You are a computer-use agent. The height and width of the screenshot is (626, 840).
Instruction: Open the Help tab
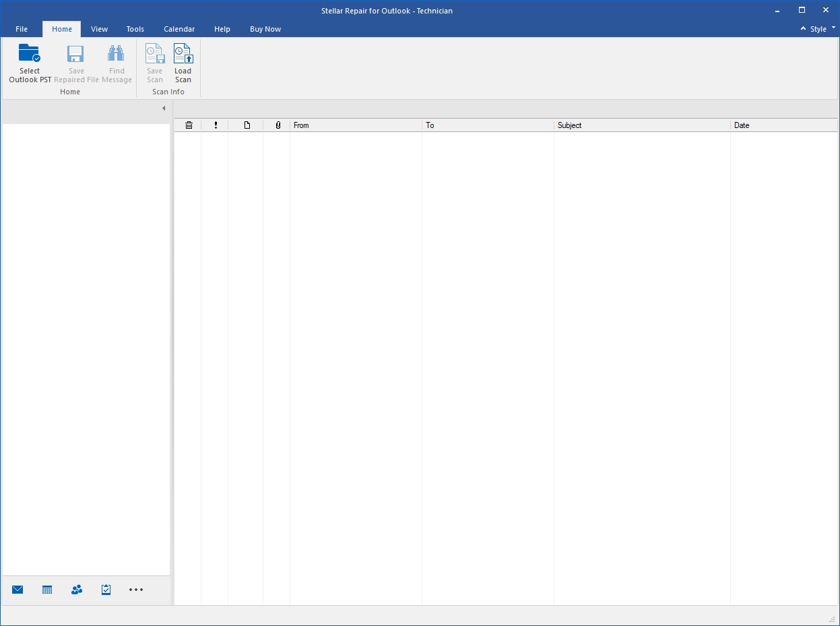(x=222, y=29)
